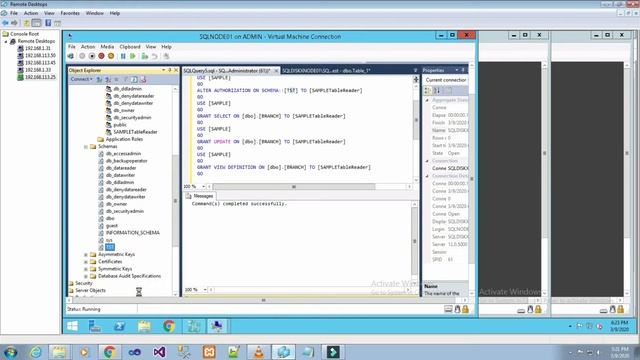Open PowerShell in remote session taskbar
This screenshot has width=640, height=360.
coord(120,326)
